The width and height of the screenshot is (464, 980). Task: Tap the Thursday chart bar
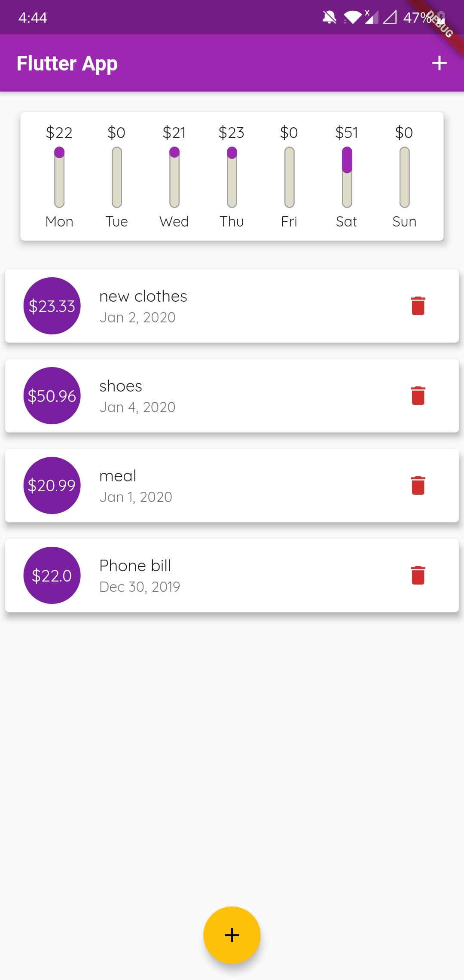(232, 177)
